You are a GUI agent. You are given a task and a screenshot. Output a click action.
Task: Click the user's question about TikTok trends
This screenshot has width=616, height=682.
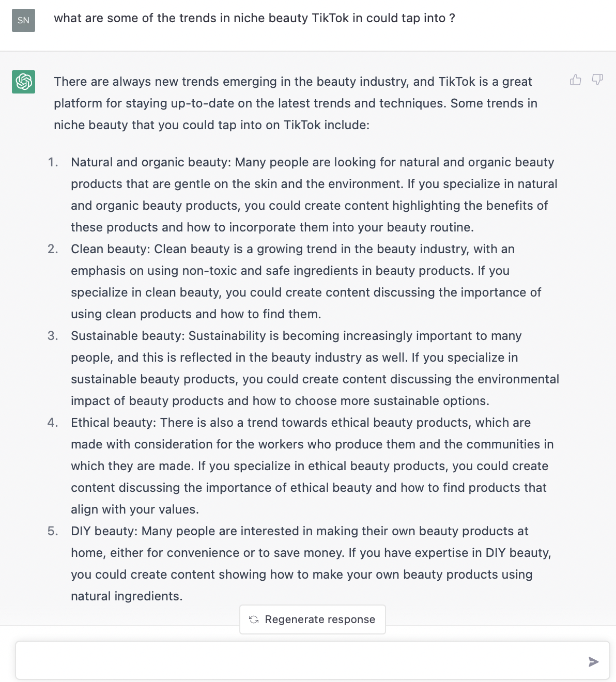click(254, 19)
